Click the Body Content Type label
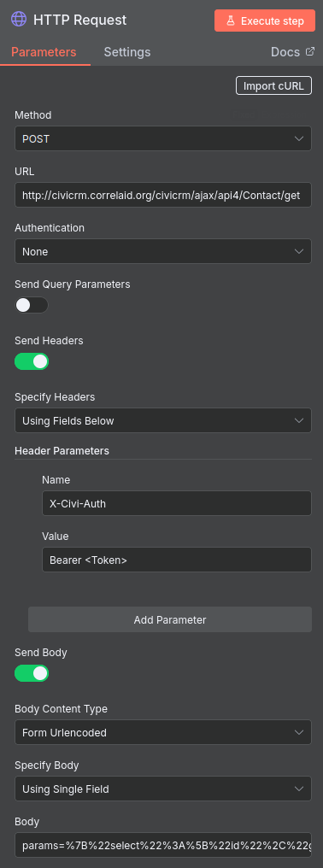The image size is (323, 868). click(x=61, y=708)
